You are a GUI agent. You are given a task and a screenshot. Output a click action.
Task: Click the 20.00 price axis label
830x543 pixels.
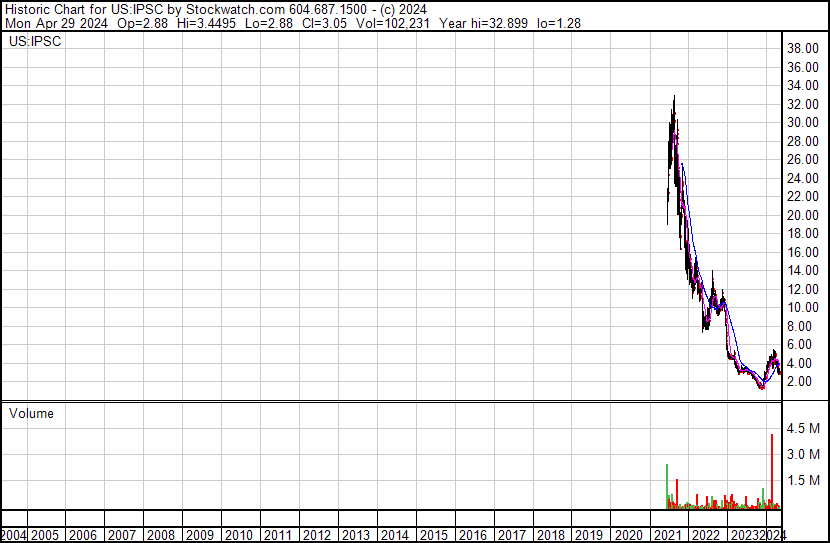point(801,215)
